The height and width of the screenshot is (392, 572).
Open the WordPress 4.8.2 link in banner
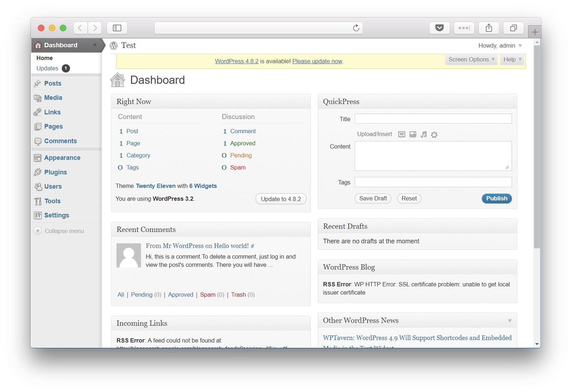(x=237, y=61)
